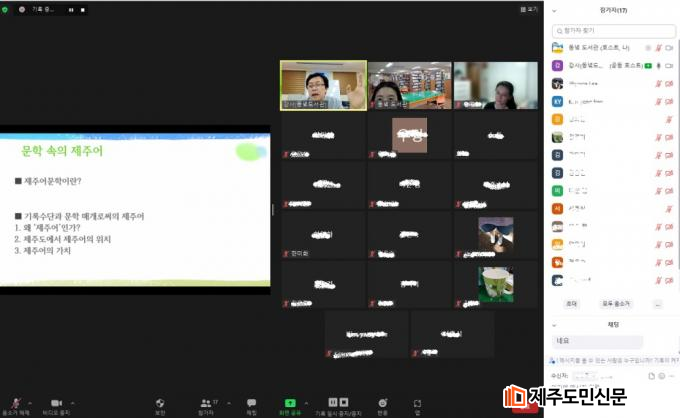The height and width of the screenshot is (418, 680).
Task: Click the file attachment icon in chat
Action: click(649, 376)
